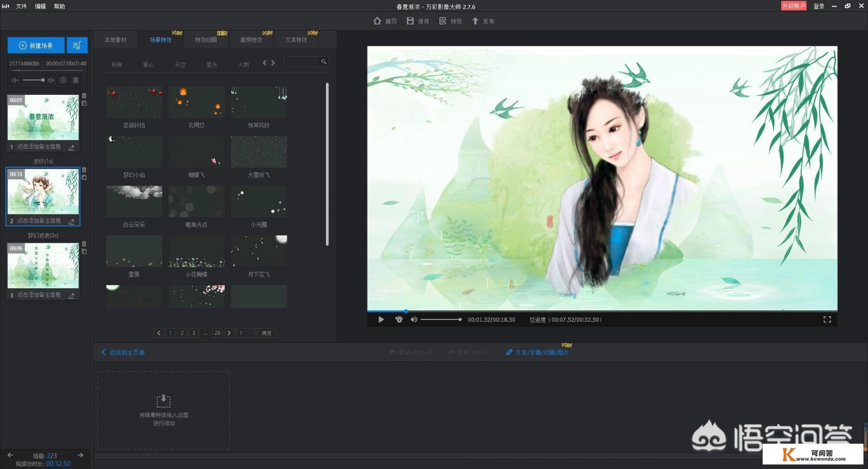Screen dimensions: 868x469
Task: Adjust the background music volume slider
Action: pyautogui.click(x=33, y=80)
